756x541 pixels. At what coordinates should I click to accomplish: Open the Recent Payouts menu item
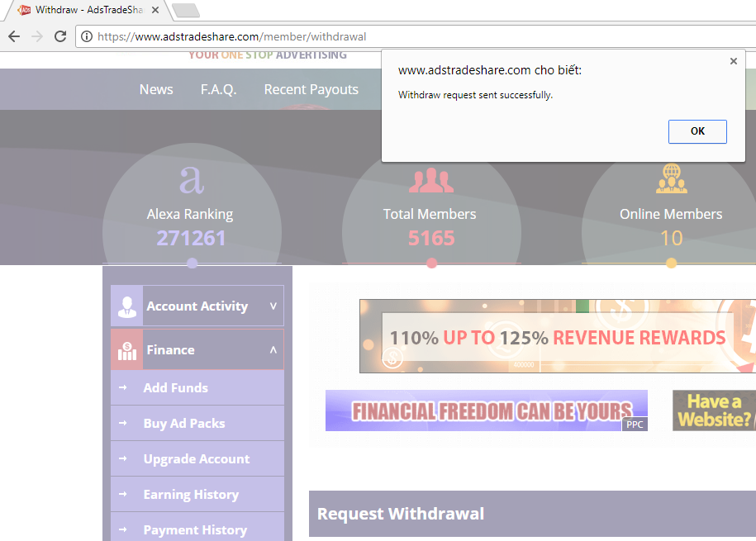pyautogui.click(x=311, y=90)
